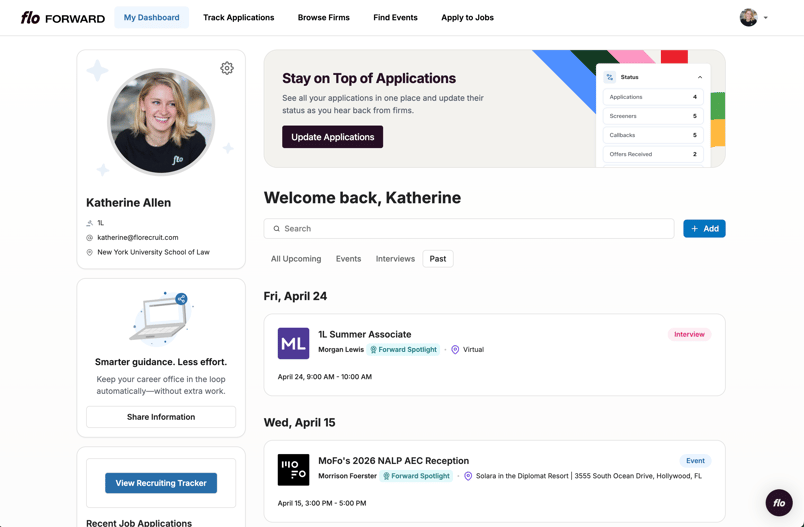The width and height of the screenshot is (804, 527).
Task: Click the Katherine Allen name
Action: [x=129, y=203]
